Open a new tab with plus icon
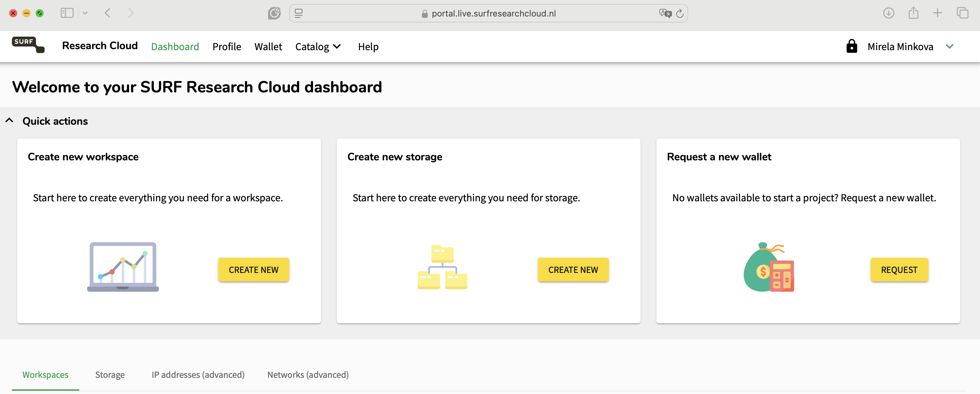Viewport: 980px width, 394px height. click(937, 13)
